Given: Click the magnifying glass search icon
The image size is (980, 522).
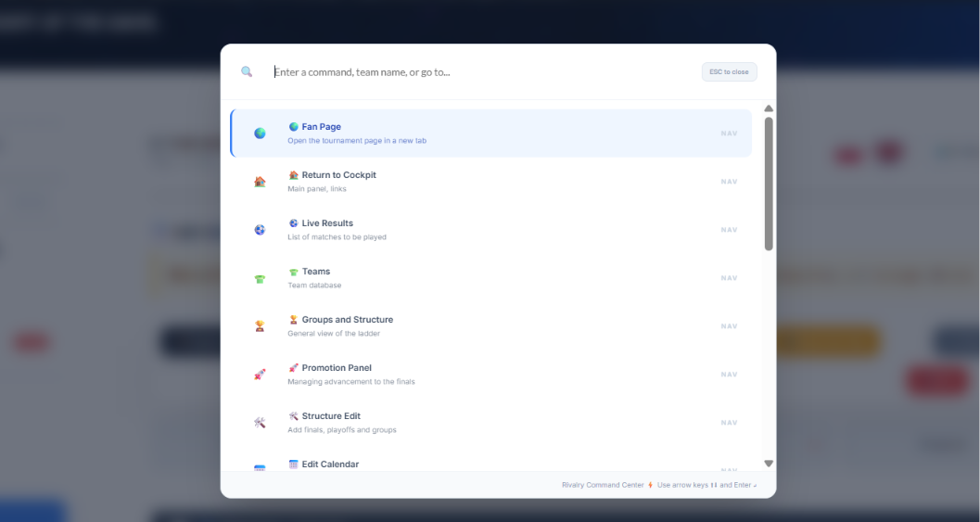Looking at the screenshot, I should [x=247, y=72].
